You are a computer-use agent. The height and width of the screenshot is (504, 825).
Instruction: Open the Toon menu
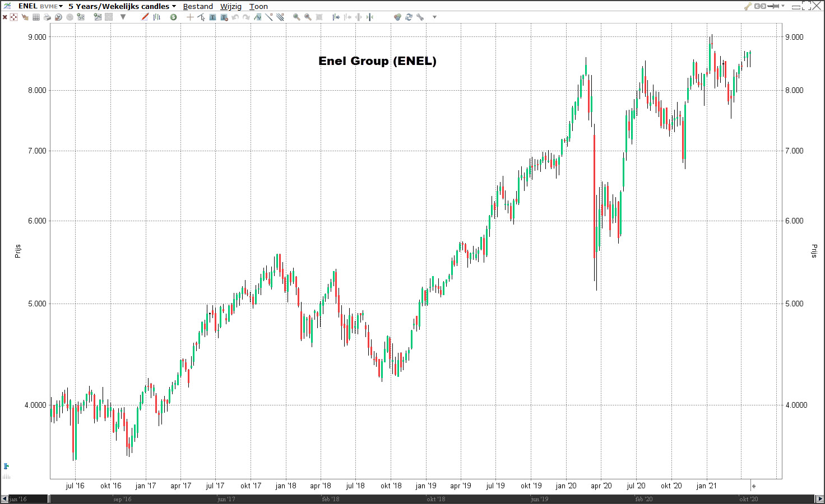(x=258, y=6)
